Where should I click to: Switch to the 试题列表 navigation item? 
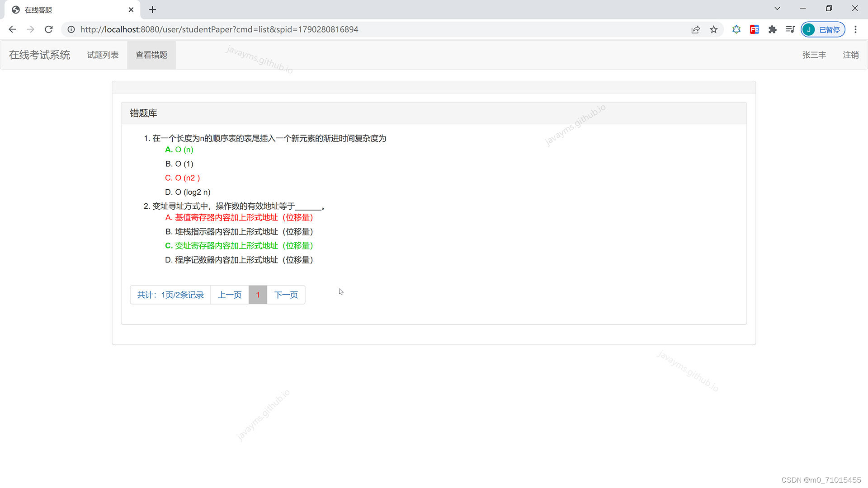point(102,55)
